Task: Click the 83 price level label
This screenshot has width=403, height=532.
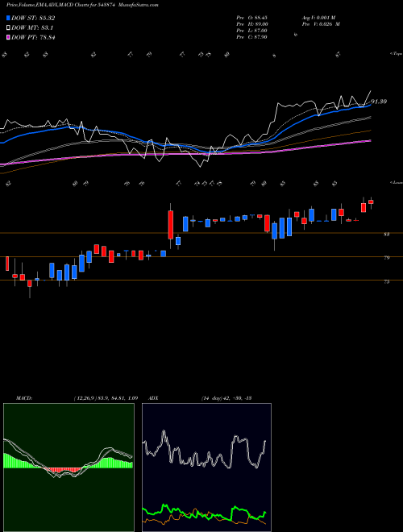Action: click(386, 234)
